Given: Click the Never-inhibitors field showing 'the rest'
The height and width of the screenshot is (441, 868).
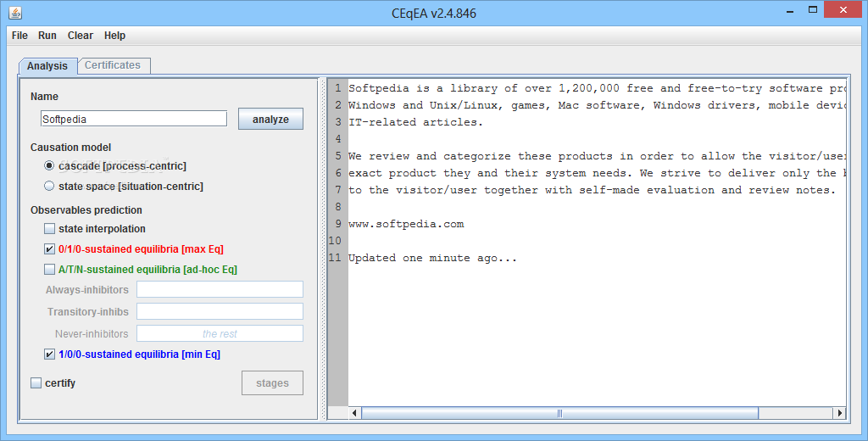Looking at the screenshot, I should 220,333.
